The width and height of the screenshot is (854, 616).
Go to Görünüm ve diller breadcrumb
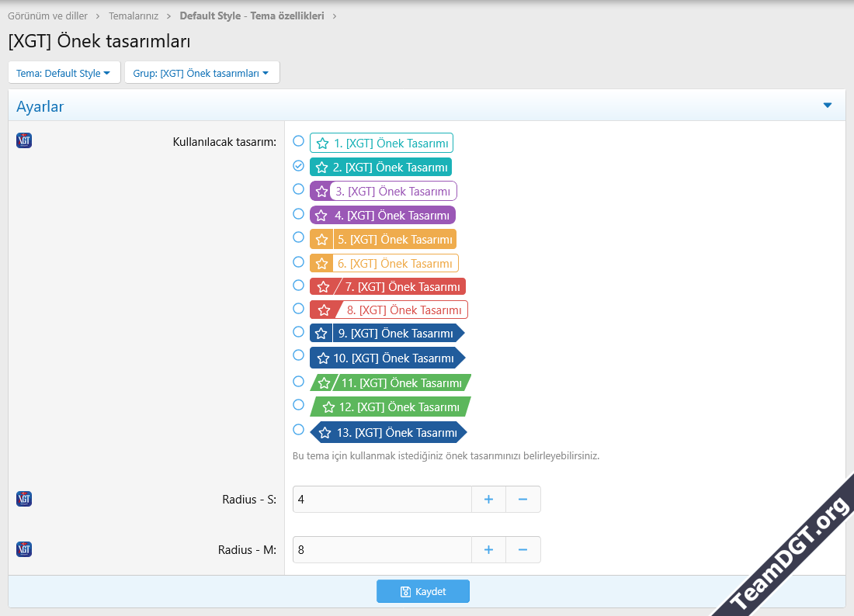point(47,16)
